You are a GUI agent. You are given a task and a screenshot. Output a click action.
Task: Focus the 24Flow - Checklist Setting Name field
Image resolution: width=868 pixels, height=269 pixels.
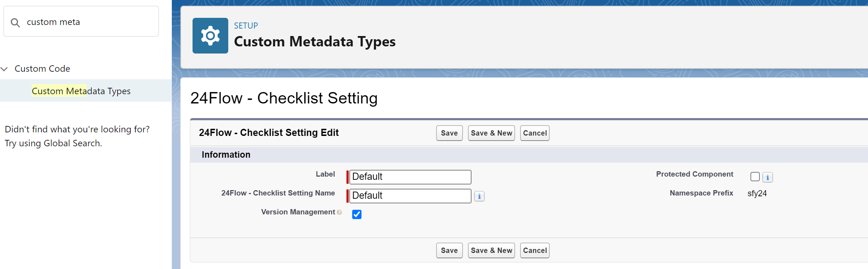pyautogui.click(x=410, y=196)
